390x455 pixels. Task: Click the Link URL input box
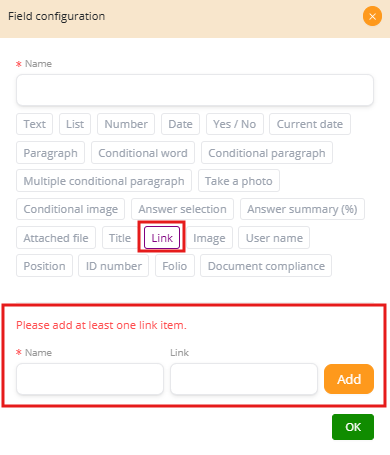pos(244,379)
